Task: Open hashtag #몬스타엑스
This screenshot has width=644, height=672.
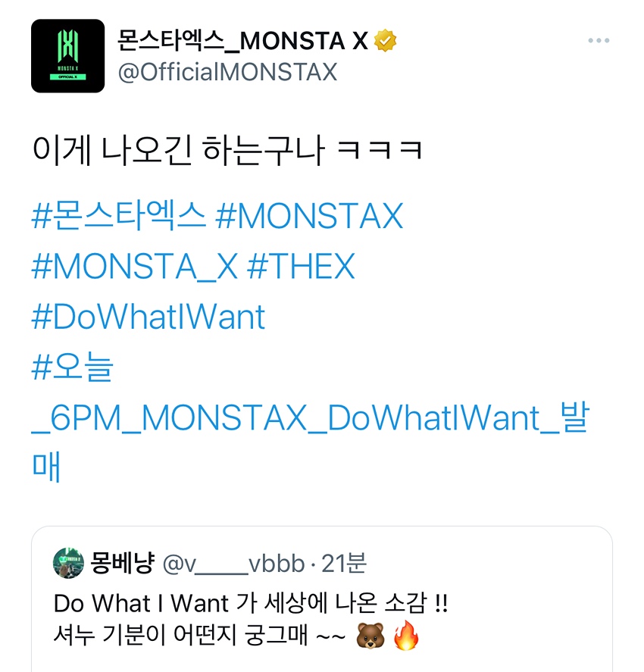Action: click(119, 216)
